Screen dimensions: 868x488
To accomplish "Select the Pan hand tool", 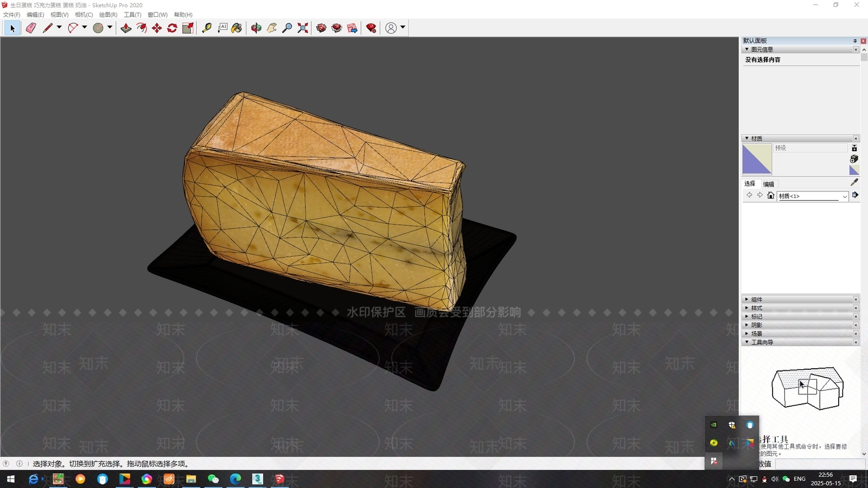I will pos(272,28).
